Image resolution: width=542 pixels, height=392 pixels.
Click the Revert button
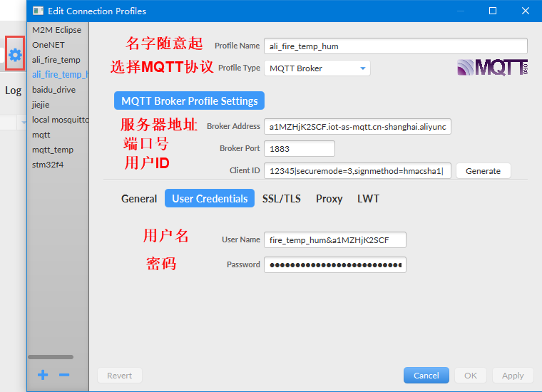[x=120, y=376]
